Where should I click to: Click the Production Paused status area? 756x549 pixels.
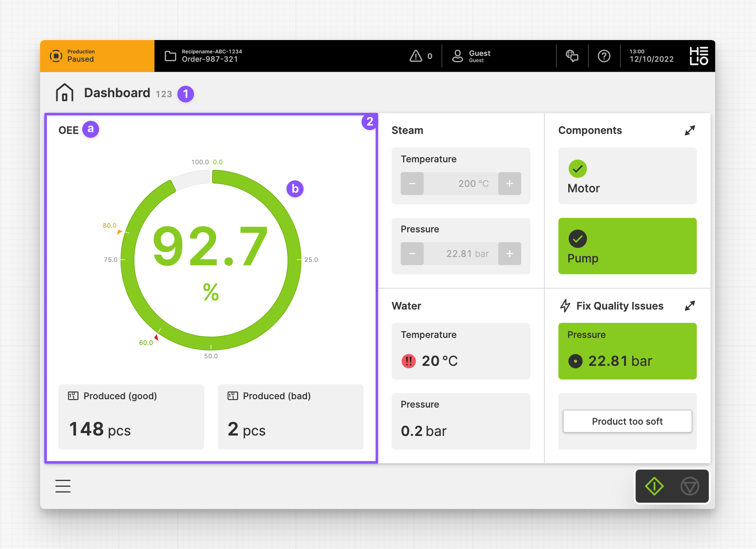97,56
